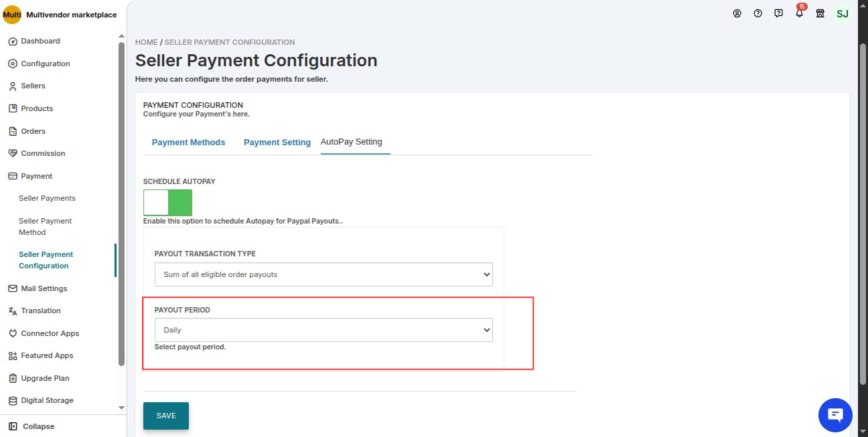Open the blue chat support bubble
868x437 pixels.
coord(835,415)
